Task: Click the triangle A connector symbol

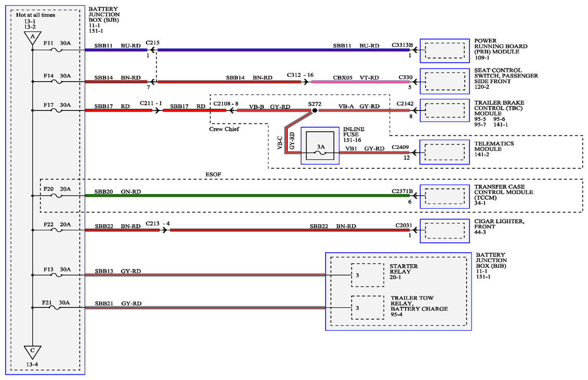Action: coord(33,38)
